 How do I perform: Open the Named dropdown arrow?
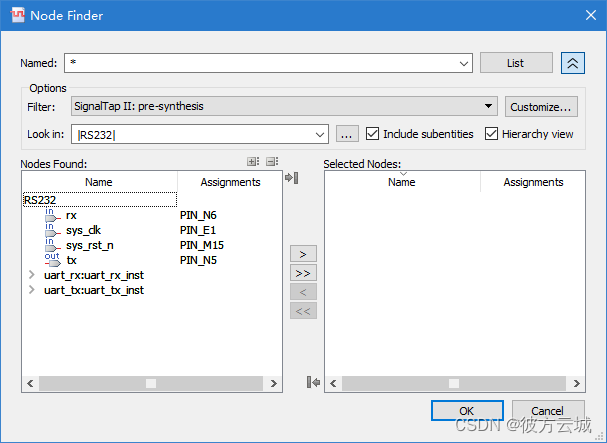464,64
